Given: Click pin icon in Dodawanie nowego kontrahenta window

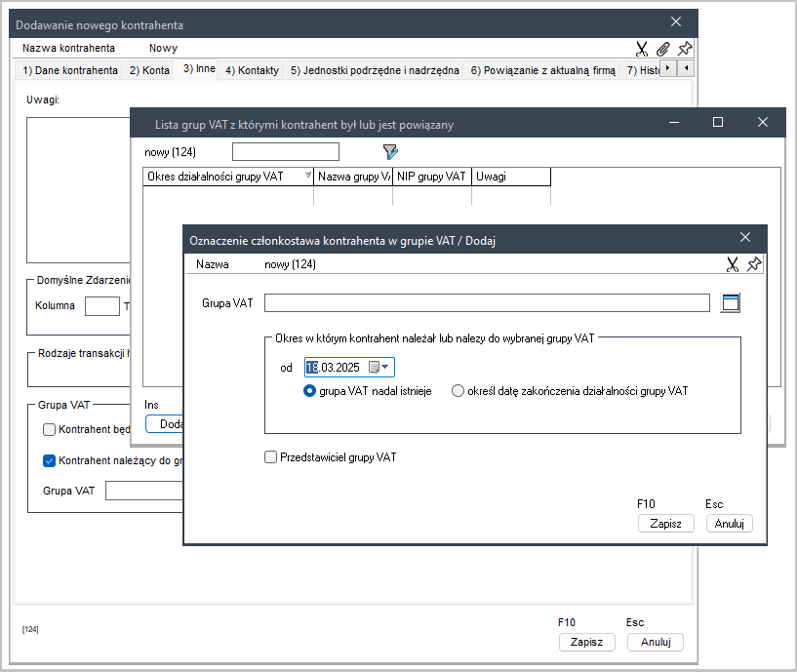Looking at the screenshot, I should pos(685,49).
